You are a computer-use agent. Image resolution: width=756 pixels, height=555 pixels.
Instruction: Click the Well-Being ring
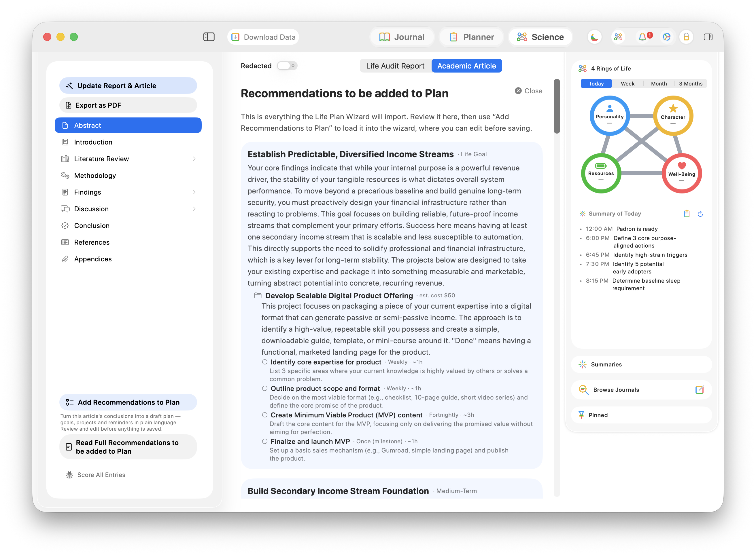click(682, 173)
